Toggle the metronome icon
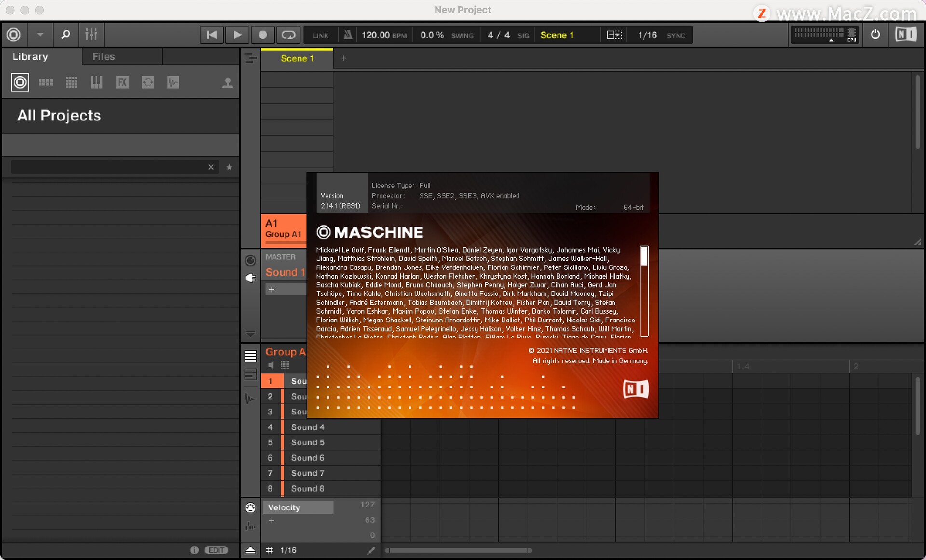The image size is (926, 560). (347, 35)
